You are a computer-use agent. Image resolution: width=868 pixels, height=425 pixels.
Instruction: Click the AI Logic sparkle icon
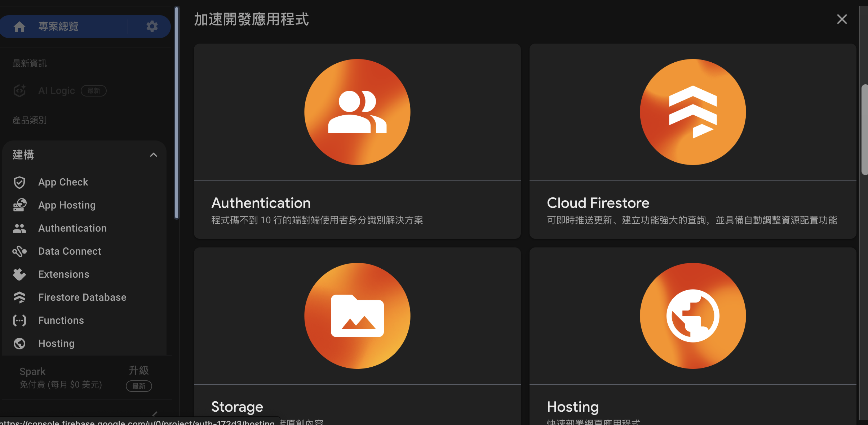19,91
